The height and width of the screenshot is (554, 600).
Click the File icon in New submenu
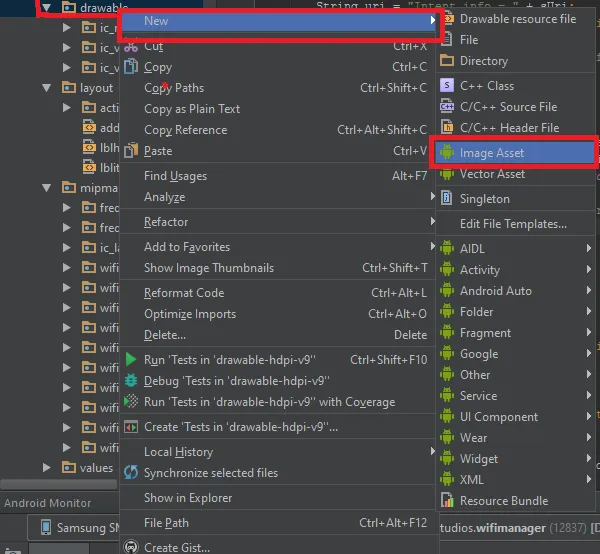click(446, 39)
